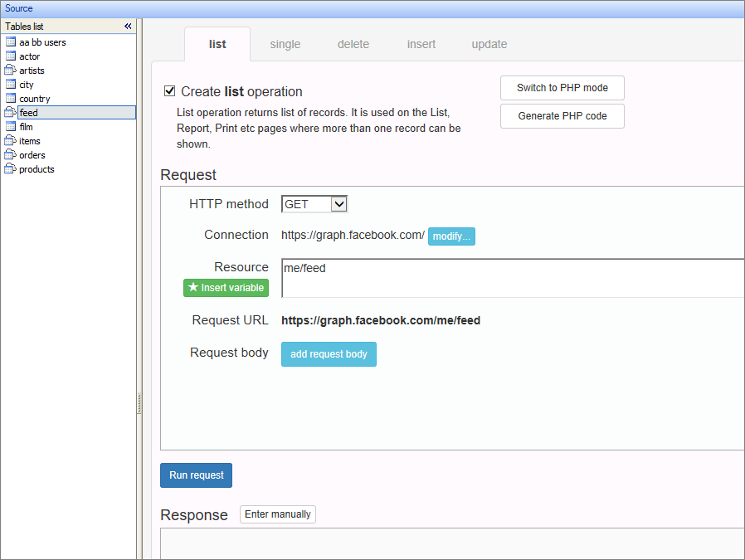Click the Generate PHP code button
The width and height of the screenshot is (745, 560).
coord(562,116)
